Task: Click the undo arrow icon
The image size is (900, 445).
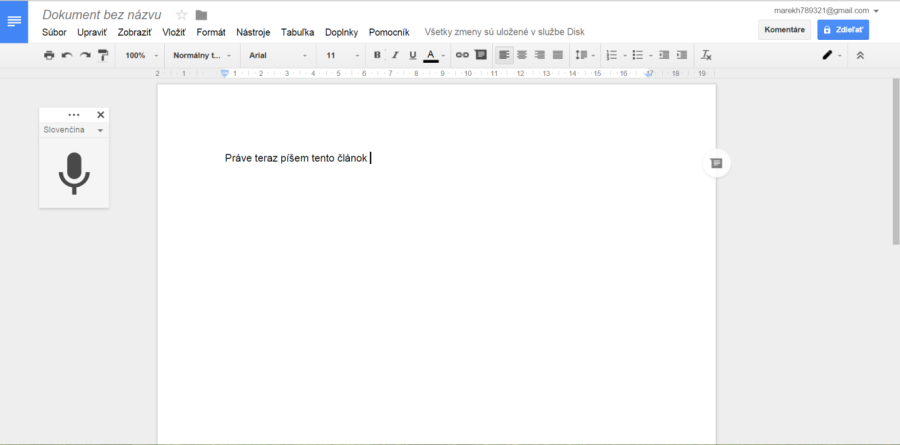Action: 67,55
